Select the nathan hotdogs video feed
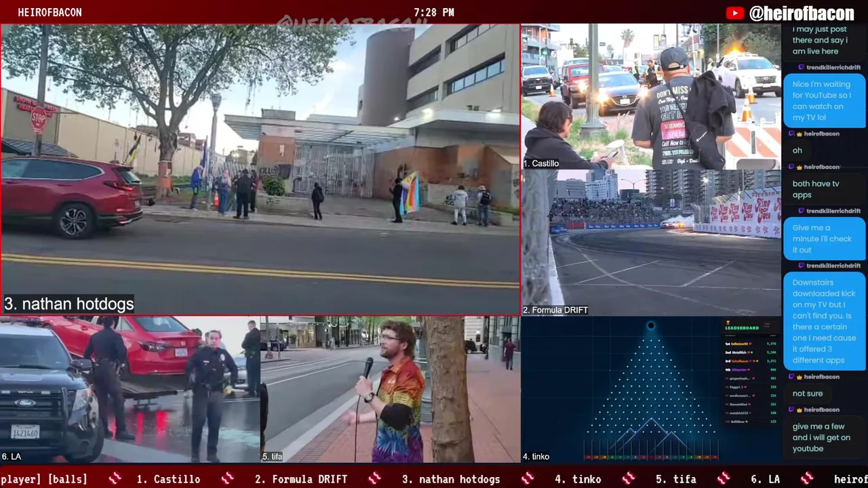Screen dimensions: 868x488 (260, 169)
